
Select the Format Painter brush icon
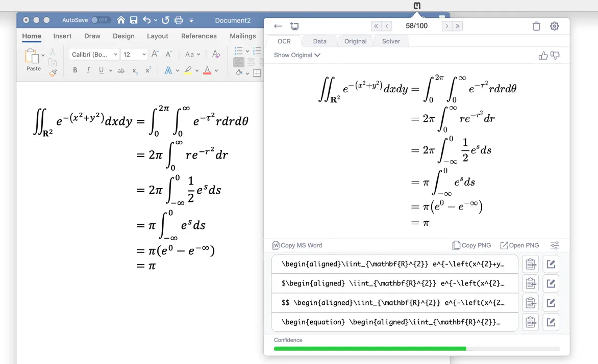pyautogui.click(x=53, y=73)
